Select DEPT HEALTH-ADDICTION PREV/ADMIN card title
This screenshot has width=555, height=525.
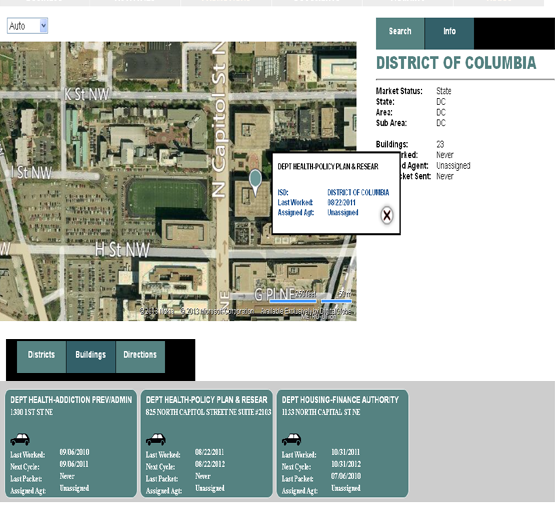(x=71, y=400)
